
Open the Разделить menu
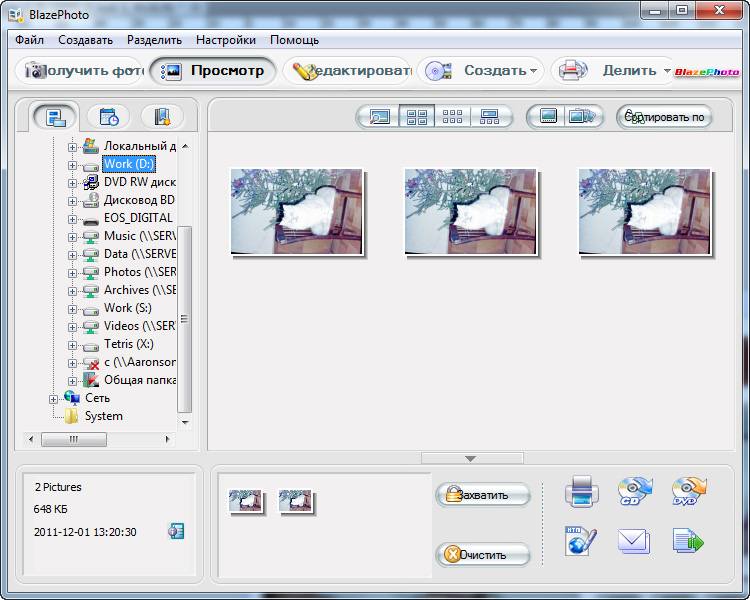click(x=154, y=40)
